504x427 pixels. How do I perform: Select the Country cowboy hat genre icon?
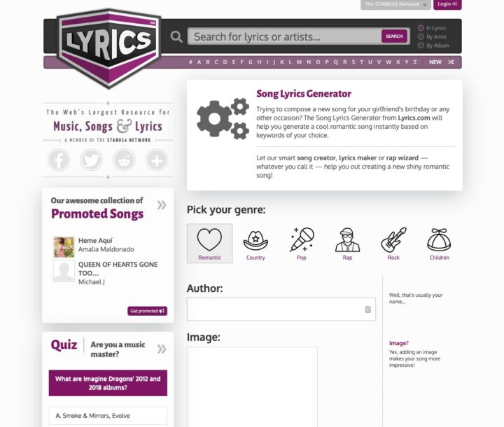tap(255, 241)
